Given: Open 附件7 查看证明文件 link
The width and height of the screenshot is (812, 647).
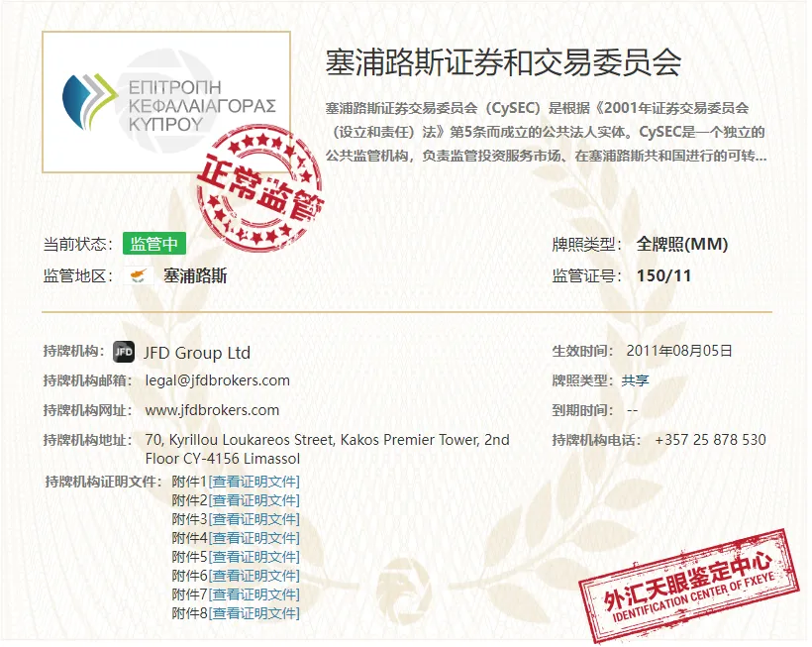Looking at the screenshot, I should pyautogui.click(x=254, y=594).
